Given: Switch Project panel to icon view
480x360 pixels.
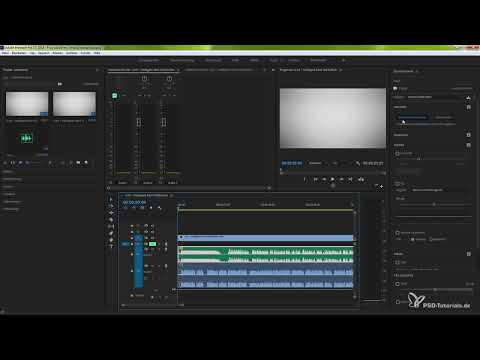Looking at the screenshot, I should point(20,163).
